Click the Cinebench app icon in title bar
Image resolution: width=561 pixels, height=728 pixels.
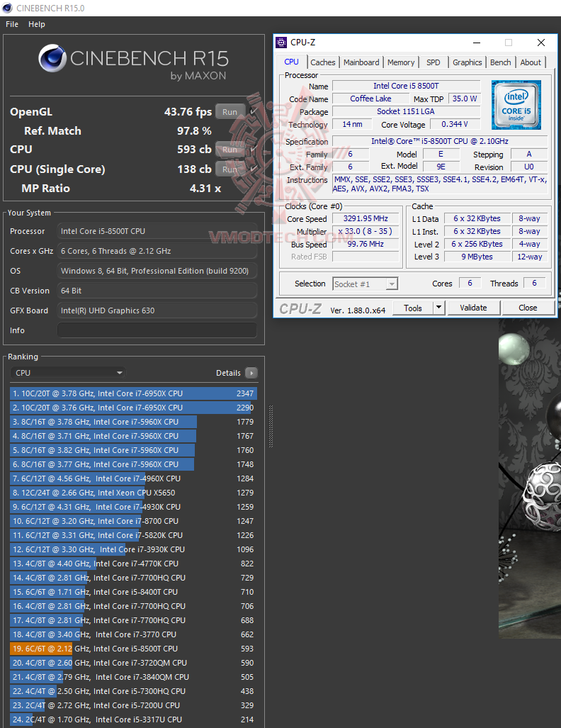pyautogui.click(x=7, y=8)
